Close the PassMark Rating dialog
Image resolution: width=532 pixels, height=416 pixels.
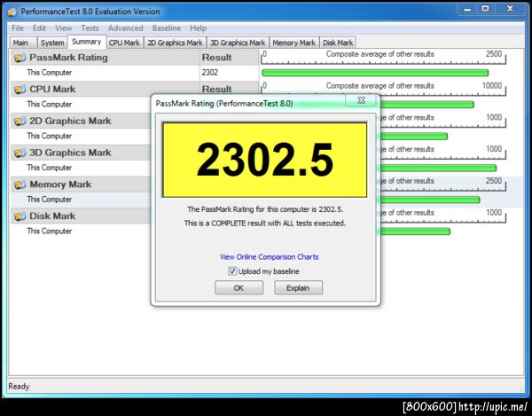(x=362, y=100)
